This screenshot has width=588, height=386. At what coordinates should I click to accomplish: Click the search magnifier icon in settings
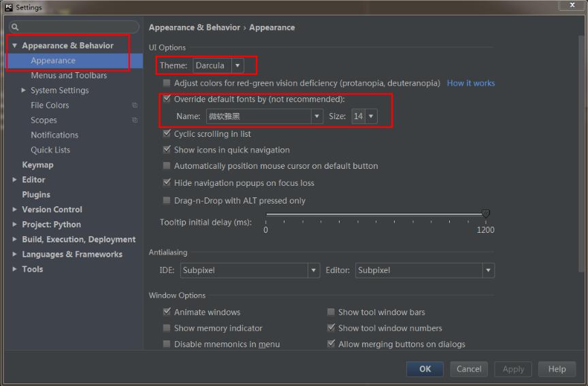[x=14, y=27]
